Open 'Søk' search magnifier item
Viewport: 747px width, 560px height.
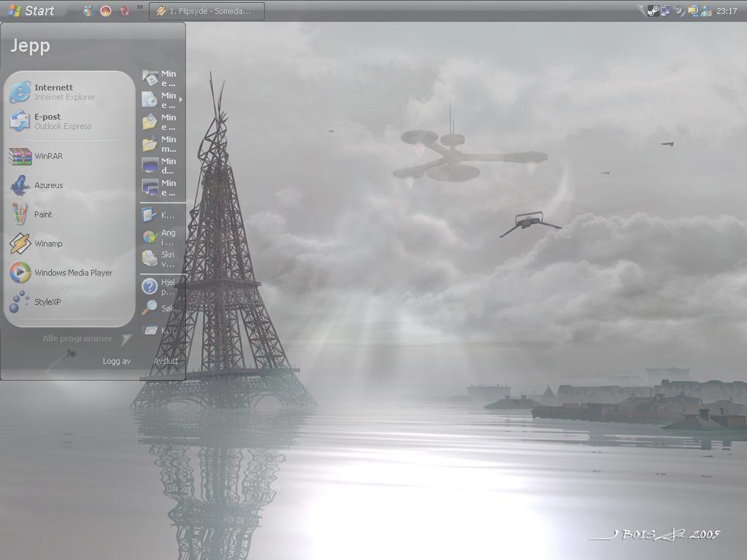pyautogui.click(x=159, y=308)
